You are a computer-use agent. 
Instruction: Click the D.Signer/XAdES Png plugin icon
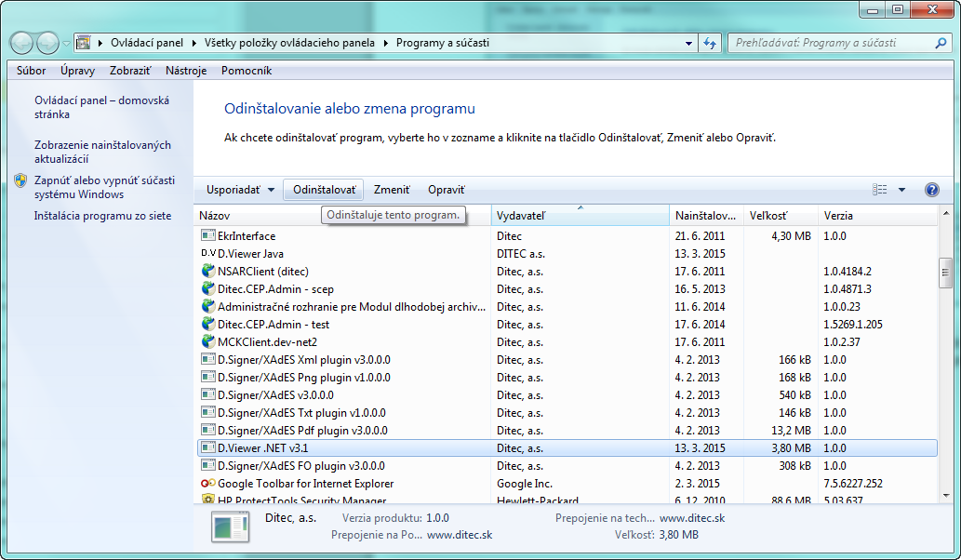pos(208,377)
